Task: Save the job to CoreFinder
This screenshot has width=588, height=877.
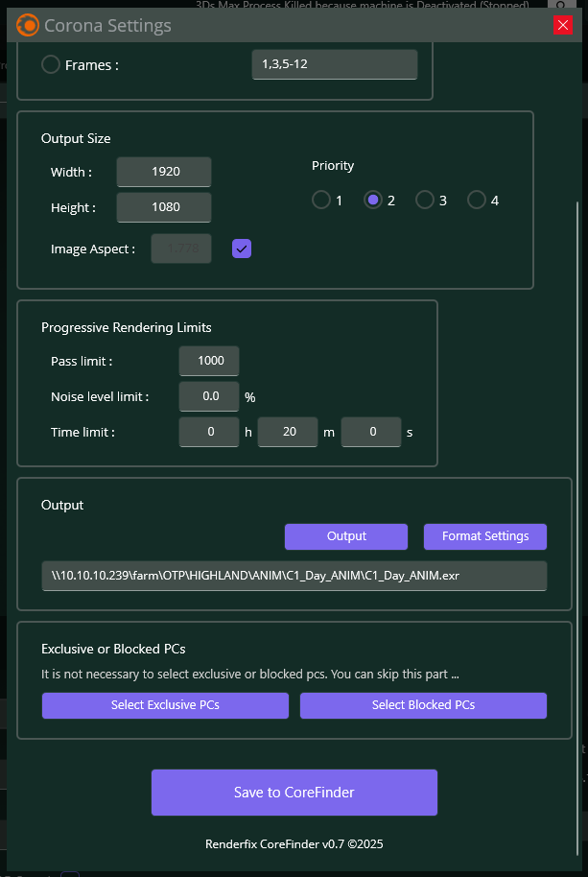Action: pos(293,793)
